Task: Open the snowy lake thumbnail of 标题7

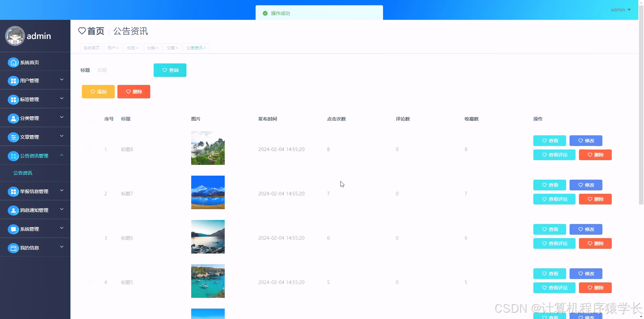Action: click(208, 192)
